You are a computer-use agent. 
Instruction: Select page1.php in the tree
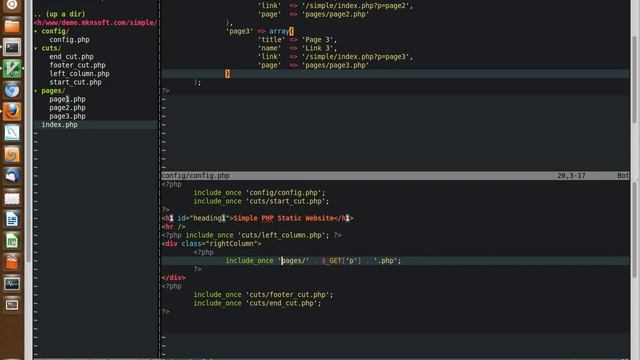coord(67,99)
